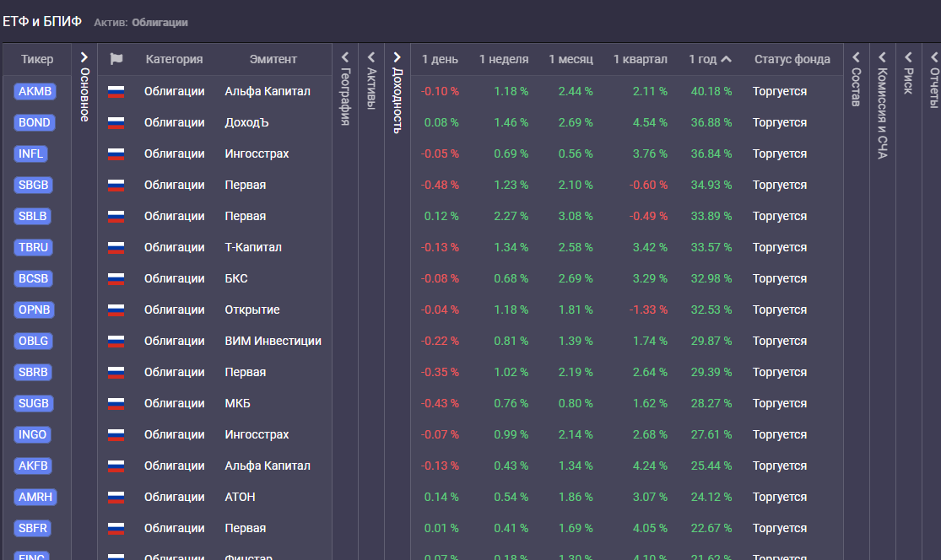941x560 pixels.
Task: Sort by Эмитент column header
Action: coord(273,59)
